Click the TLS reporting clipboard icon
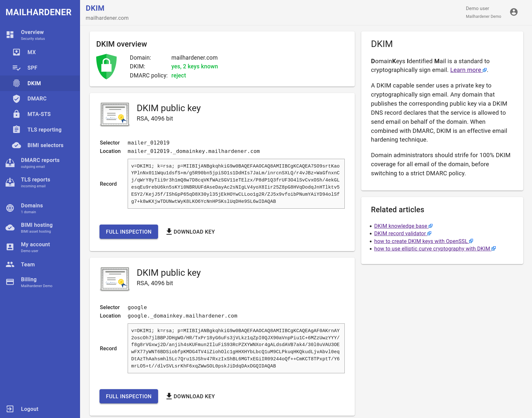The width and height of the screenshot is (532, 418). tap(17, 130)
